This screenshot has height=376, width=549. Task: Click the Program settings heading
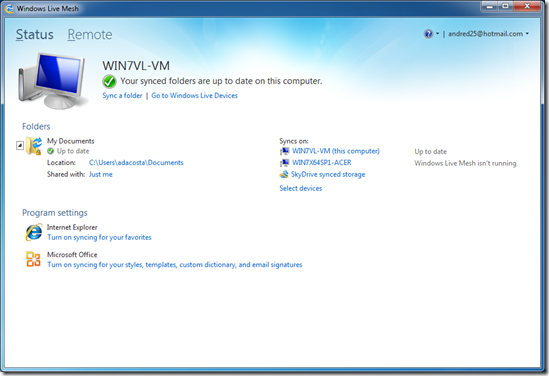click(x=55, y=213)
